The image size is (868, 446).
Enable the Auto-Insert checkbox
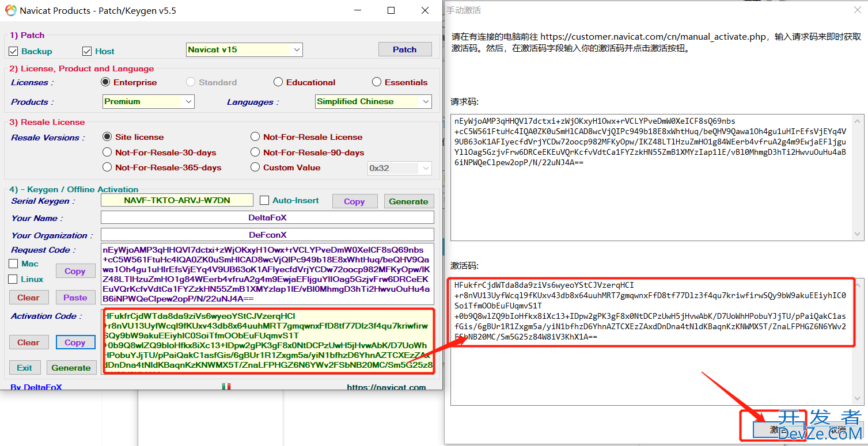(x=264, y=200)
